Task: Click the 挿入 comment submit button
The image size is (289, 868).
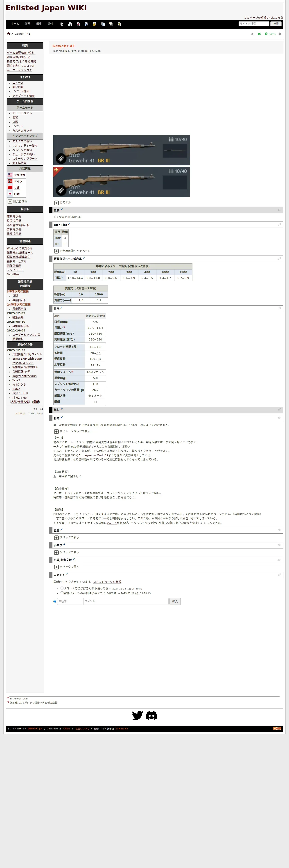Action: click(175, 601)
